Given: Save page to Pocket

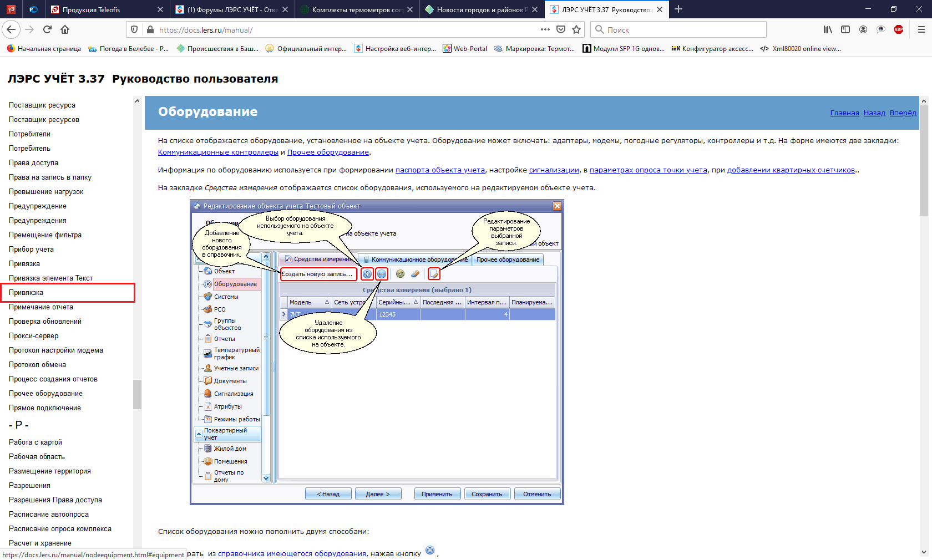Looking at the screenshot, I should pos(561,29).
